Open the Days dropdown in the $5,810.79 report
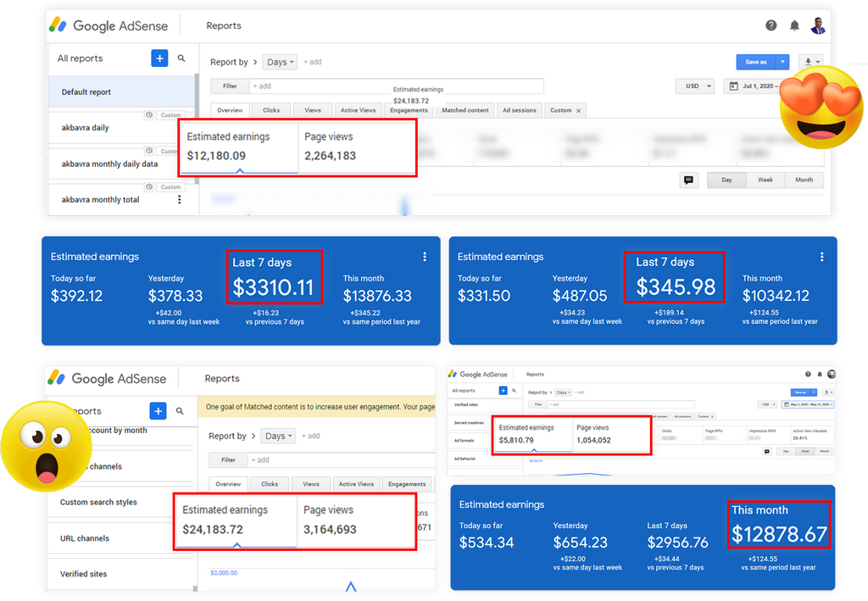Viewport: 868px width, 601px height. 563,392
